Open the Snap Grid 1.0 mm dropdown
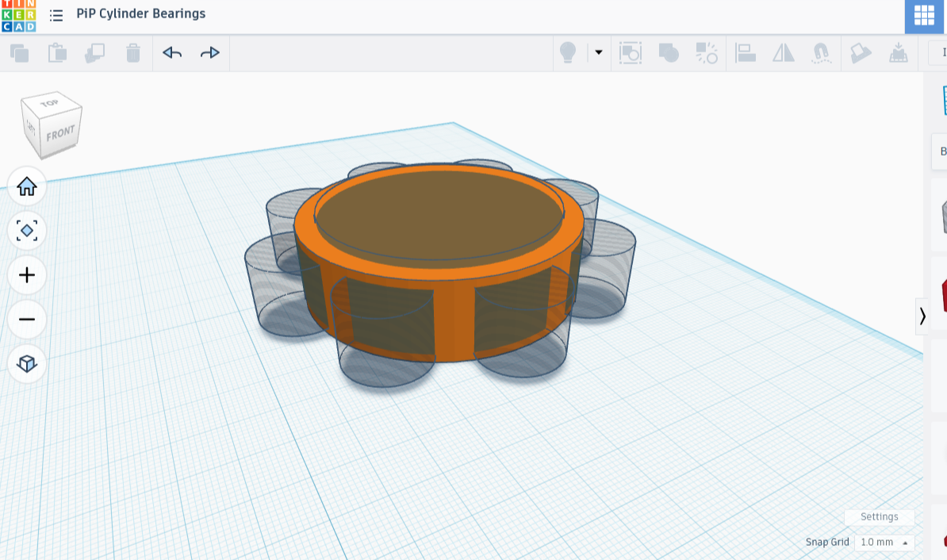Viewport: 947px width, 560px height. click(x=884, y=543)
